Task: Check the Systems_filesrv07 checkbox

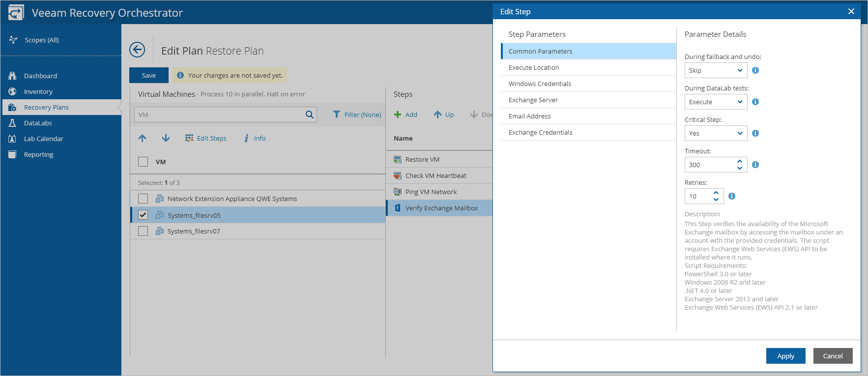Action: tap(143, 231)
